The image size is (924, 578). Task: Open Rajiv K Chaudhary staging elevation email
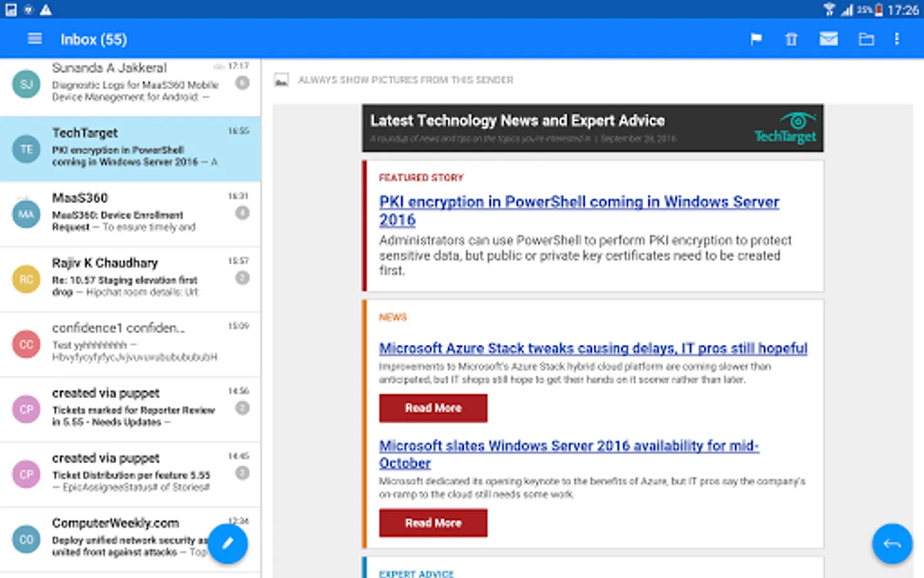coord(130,279)
